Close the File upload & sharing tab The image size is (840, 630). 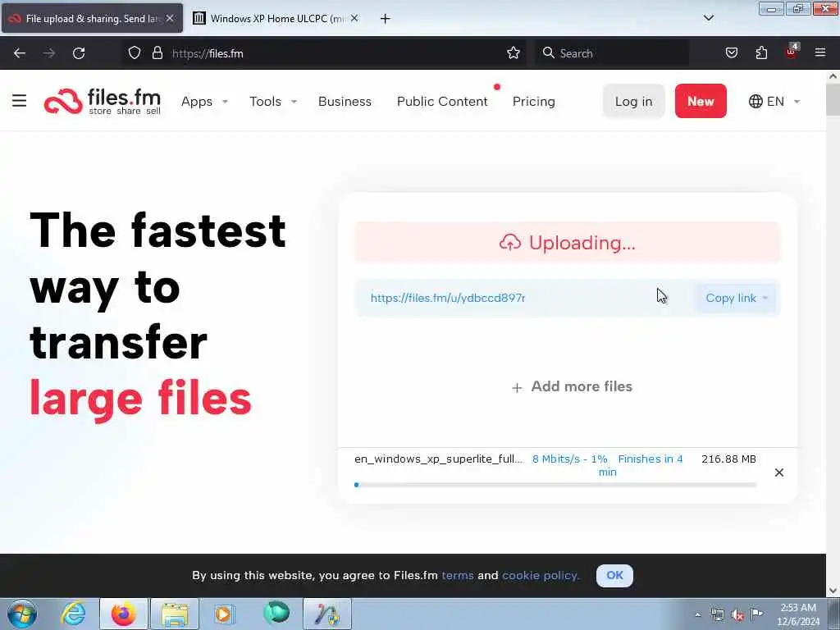170,18
